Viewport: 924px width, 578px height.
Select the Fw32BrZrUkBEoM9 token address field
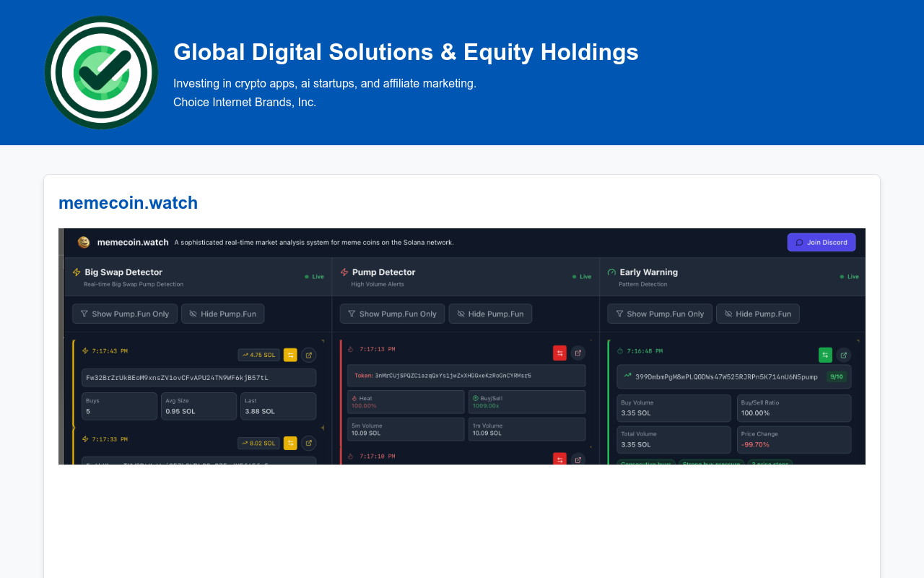[x=199, y=377]
